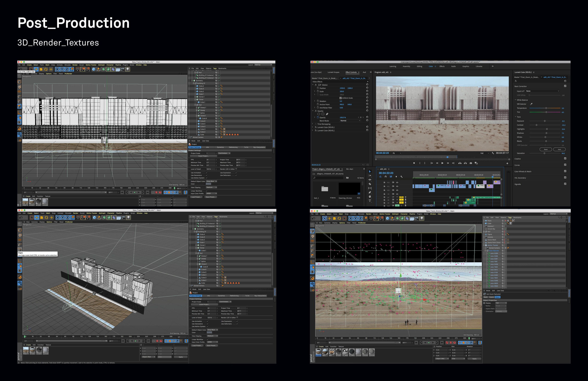
Task: Play forward in New_Track_Drone_02 timeline
Action: [429, 343]
